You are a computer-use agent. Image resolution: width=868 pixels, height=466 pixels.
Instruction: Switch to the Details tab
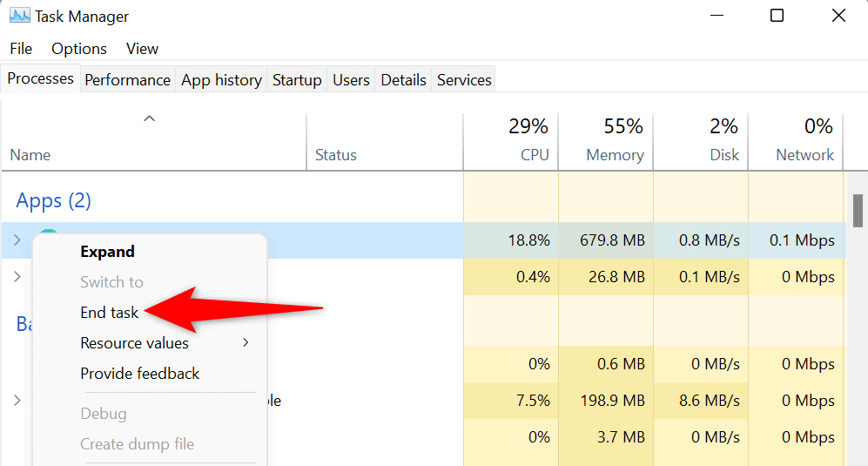point(403,80)
